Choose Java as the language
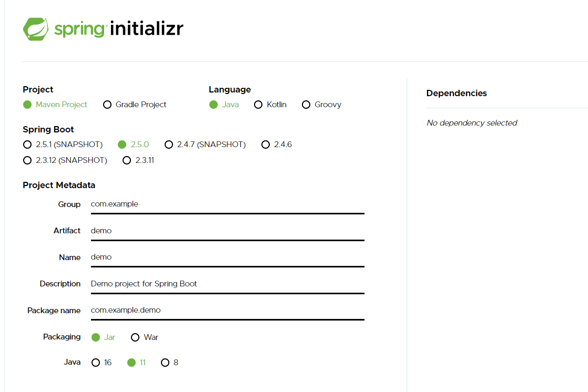This screenshot has height=392, width=588. coord(214,105)
